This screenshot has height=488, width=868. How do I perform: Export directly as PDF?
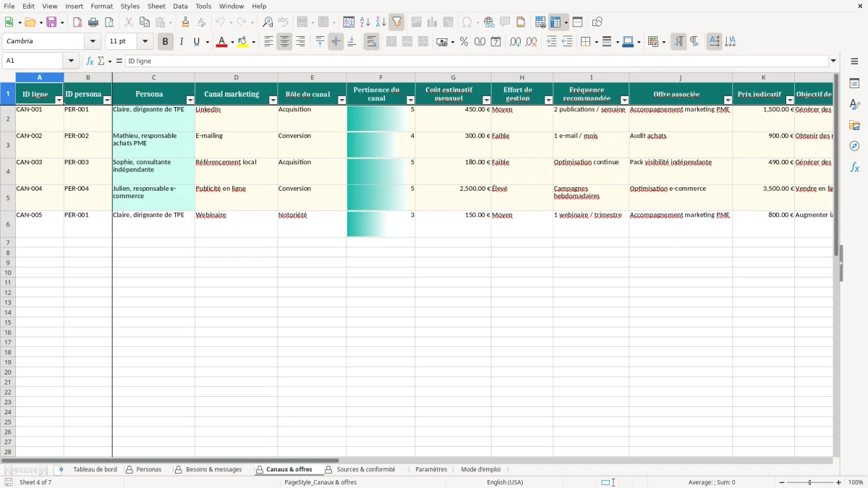click(x=77, y=22)
